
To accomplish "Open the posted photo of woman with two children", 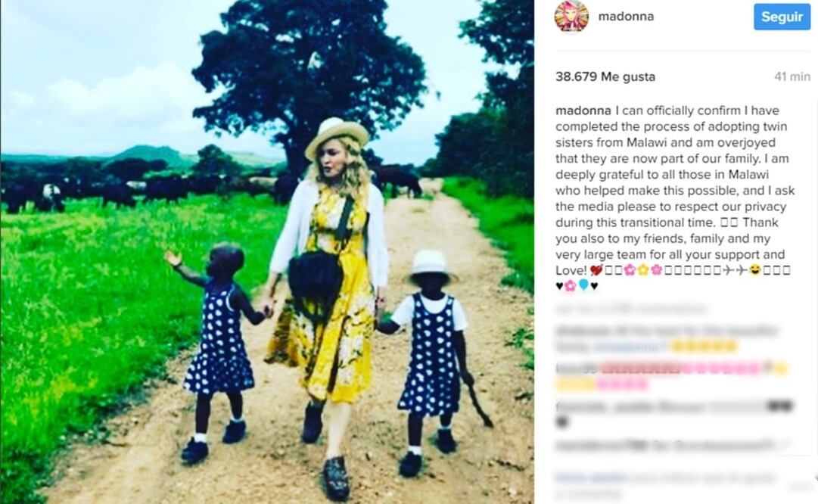I will tap(267, 252).
